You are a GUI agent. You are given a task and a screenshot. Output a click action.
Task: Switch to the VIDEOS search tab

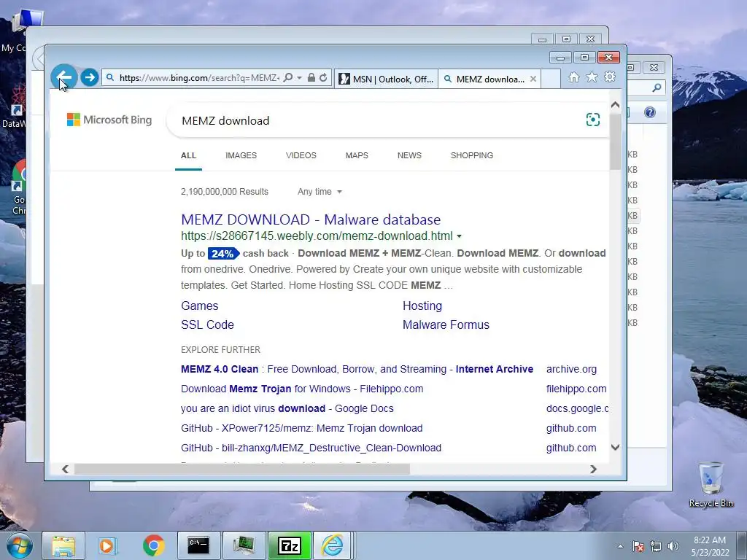coord(301,155)
